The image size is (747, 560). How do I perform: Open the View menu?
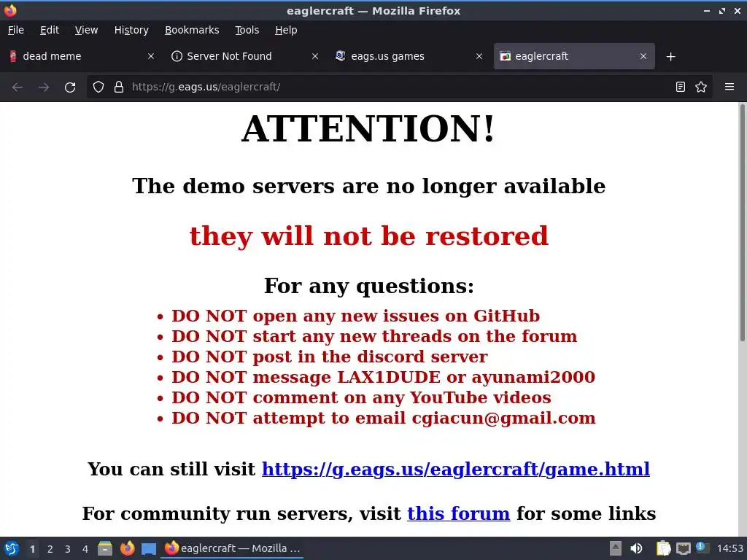(x=86, y=30)
